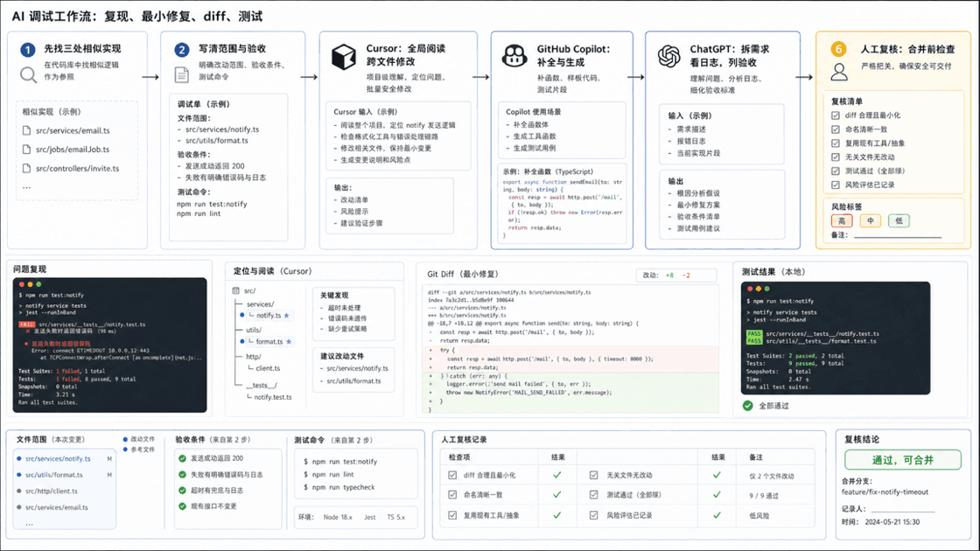Open src/utils/format.ts in 文件范围 list
This screenshot has height=551, width=980.
53,475
